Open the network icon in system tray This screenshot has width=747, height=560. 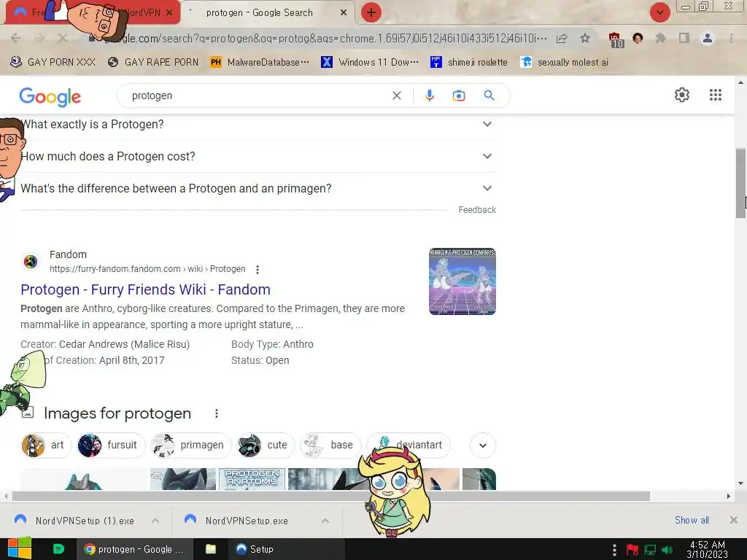[650, 550]
